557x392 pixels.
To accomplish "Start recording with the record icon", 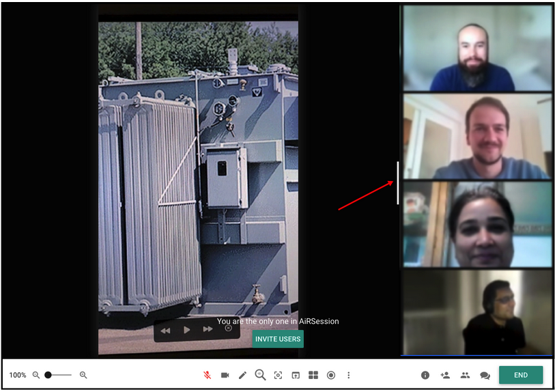I will pos(331,375).
